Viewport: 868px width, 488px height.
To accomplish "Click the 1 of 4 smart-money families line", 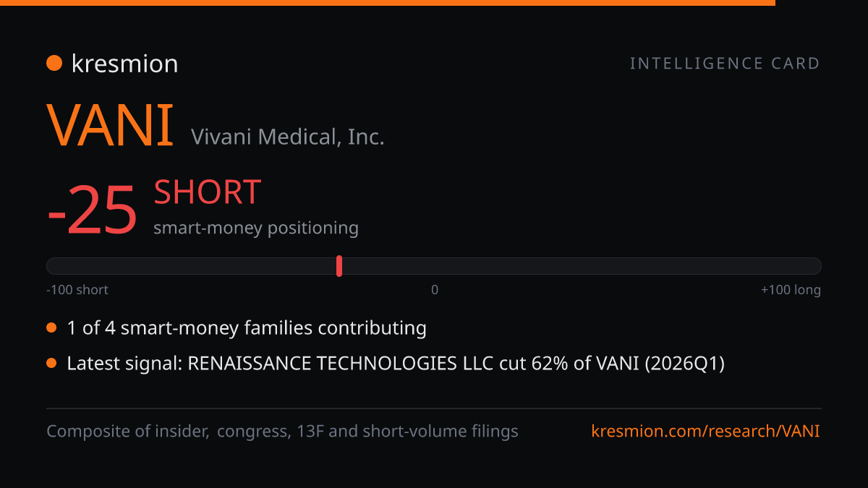I will (247, 328).
